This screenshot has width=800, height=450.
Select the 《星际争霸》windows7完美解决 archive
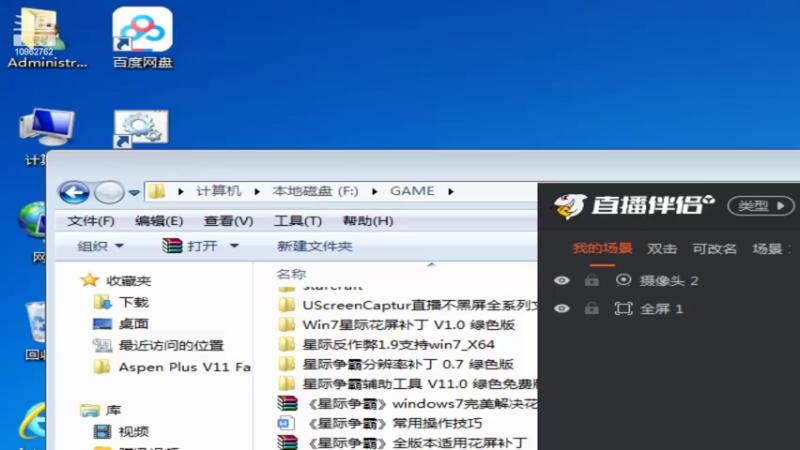click(408, 404)
